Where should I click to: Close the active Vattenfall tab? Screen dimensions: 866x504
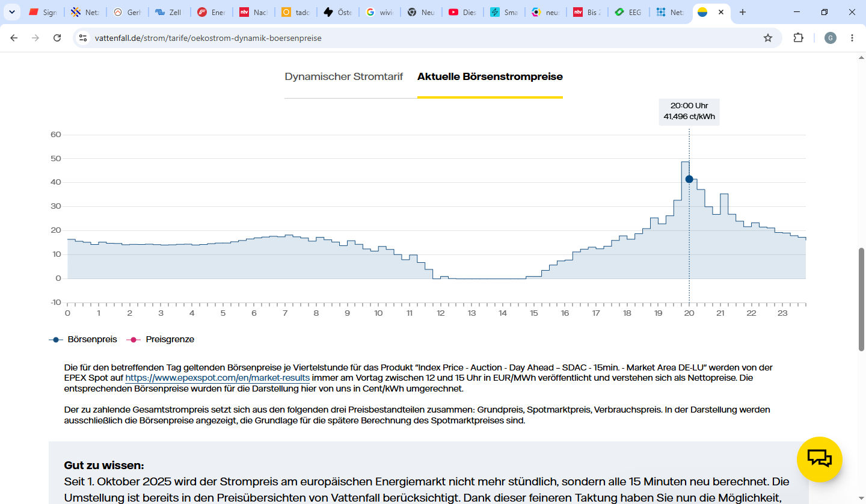[x=721, y=12]
